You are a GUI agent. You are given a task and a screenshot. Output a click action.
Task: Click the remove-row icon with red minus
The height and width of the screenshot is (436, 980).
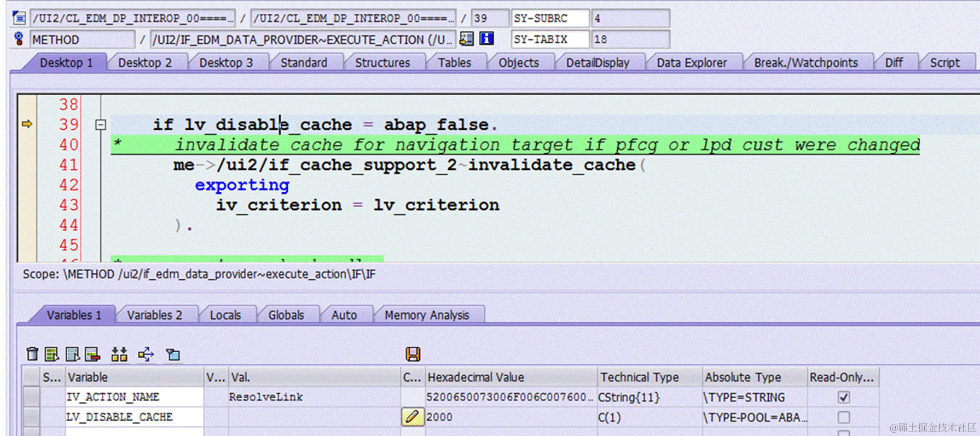pos(92,354)
